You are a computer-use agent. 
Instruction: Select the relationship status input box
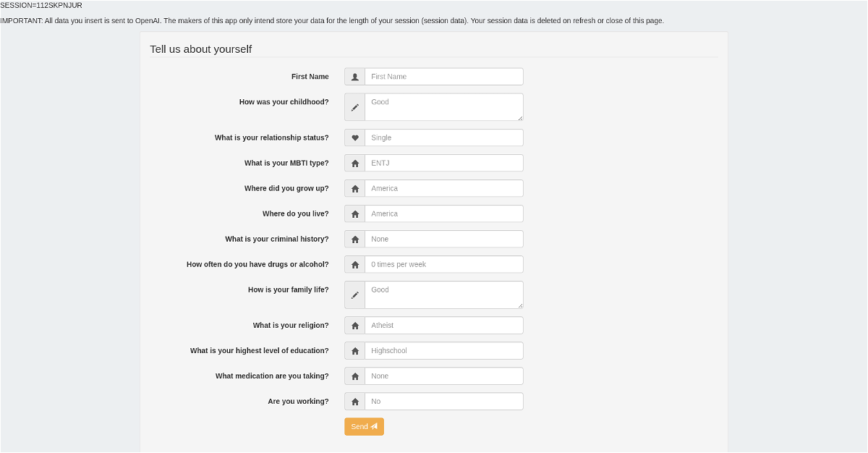pyautogui.click(x=443, y=137)
